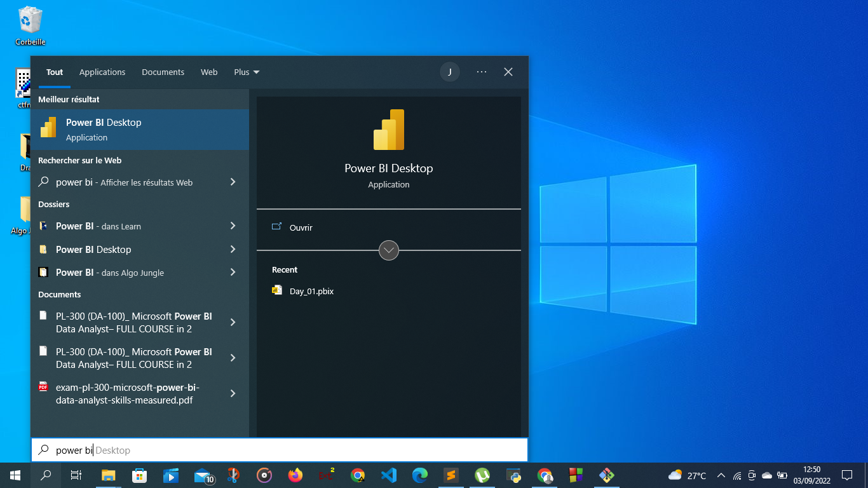
Task: Open the Corbeille recycle bin on desktop
Action: 30,26
